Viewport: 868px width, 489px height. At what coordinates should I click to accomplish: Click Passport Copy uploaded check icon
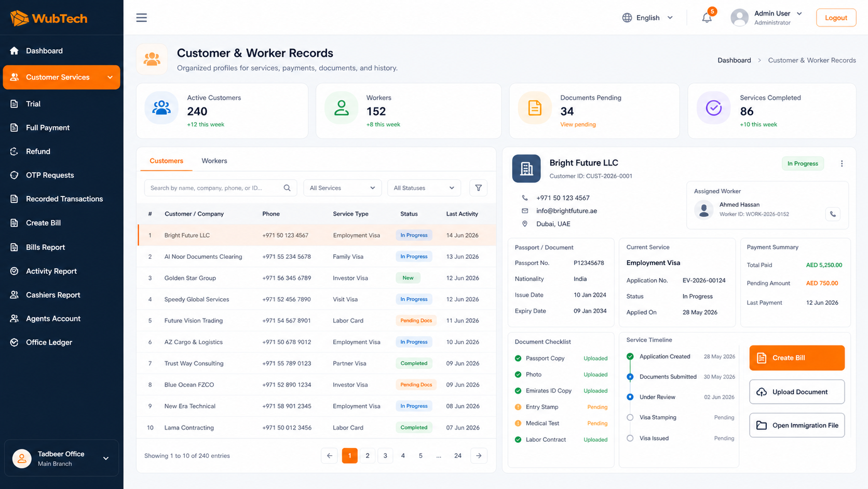click(518, 358)
